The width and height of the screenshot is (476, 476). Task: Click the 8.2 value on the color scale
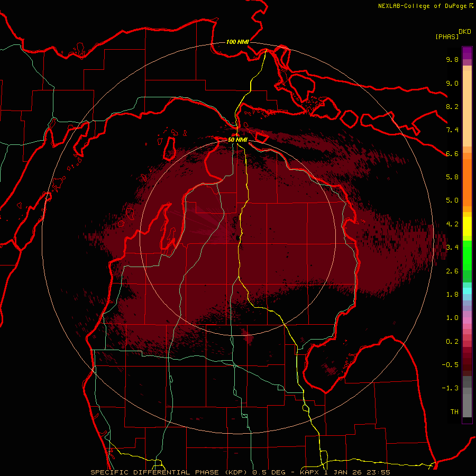point(452,106)
